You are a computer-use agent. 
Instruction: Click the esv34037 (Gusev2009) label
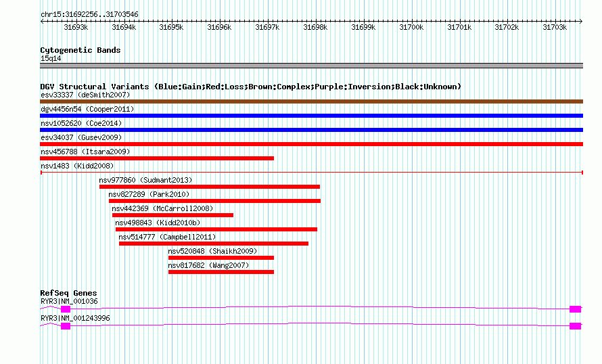click(81, 137)
